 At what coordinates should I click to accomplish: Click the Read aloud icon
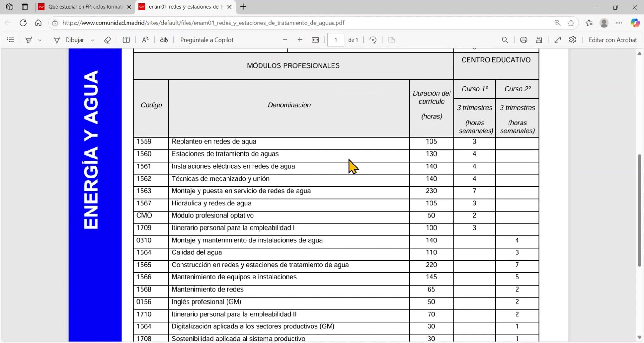click(x=145, y=40)
